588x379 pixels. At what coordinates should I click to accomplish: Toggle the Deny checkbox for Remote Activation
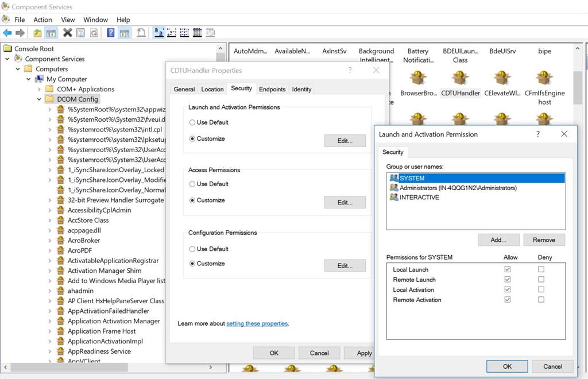tap(541, 300)
